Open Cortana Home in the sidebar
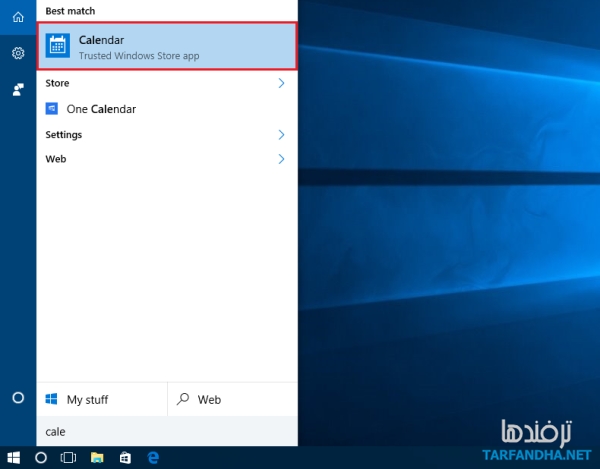The image size is (600, 469). 18,17
